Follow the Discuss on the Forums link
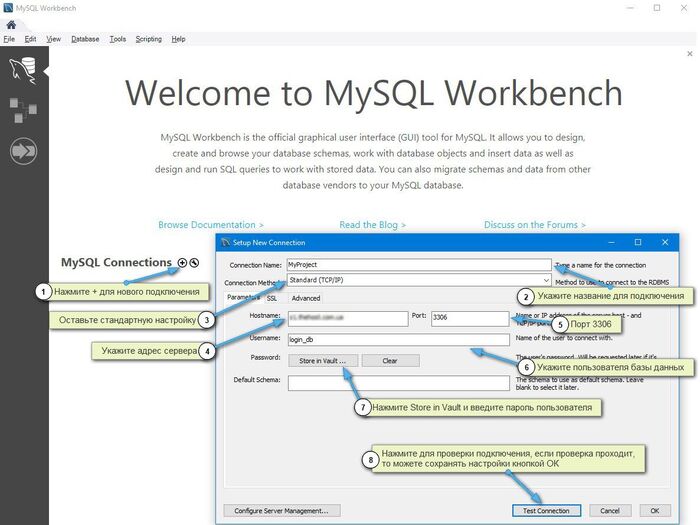 pyautogui.click(x=535, y=225)
